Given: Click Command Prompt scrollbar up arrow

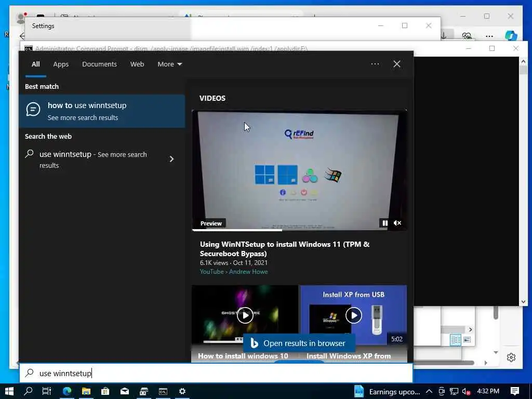Looking at the screenshot, I should 523,61.
